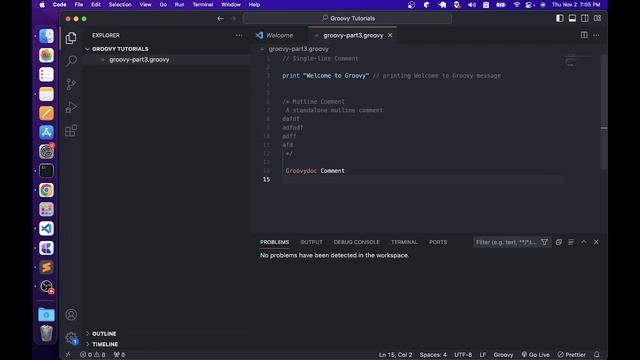This screenshot has height=360, width=640.
Task: Click the split editor right icon
Action: pyautogui.click(x=584, y=35)
